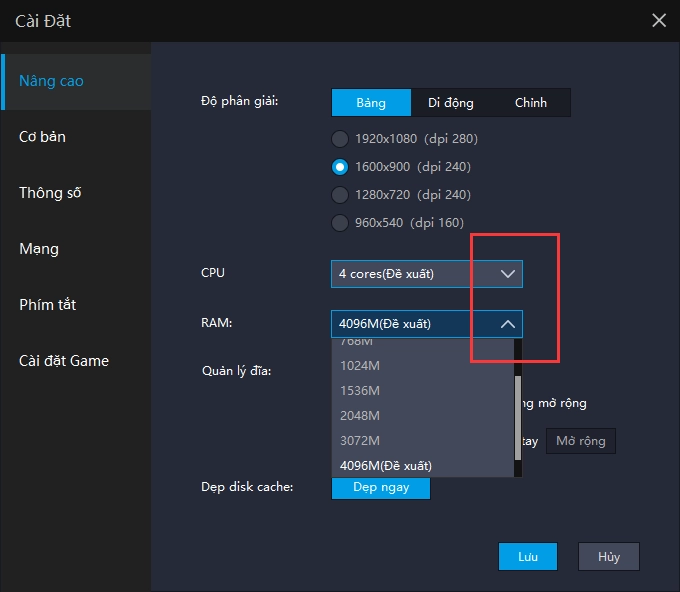
Task: Choose 1024M from the RAM list
Action: [360, 365]
